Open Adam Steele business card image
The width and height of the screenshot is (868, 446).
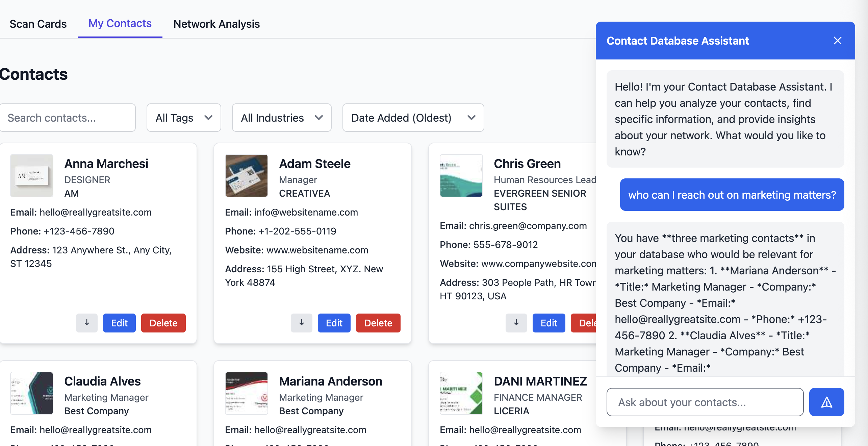(247, 176)
